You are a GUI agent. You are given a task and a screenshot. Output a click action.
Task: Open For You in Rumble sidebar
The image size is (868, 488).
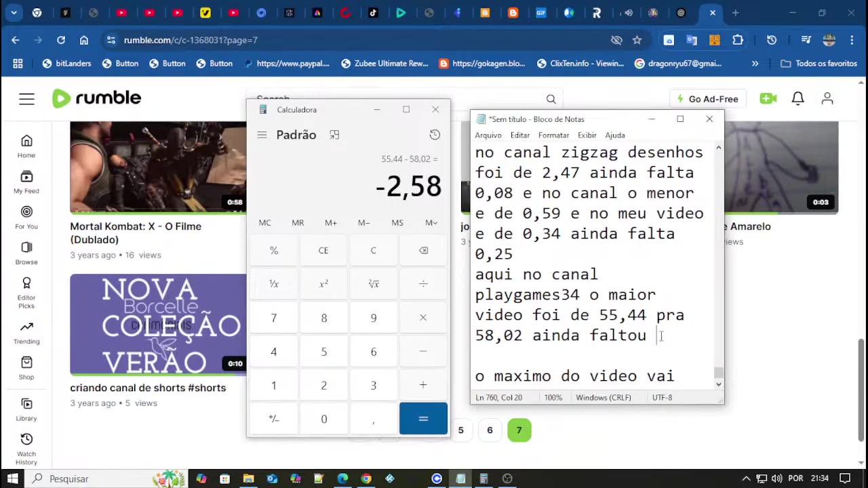26,218
